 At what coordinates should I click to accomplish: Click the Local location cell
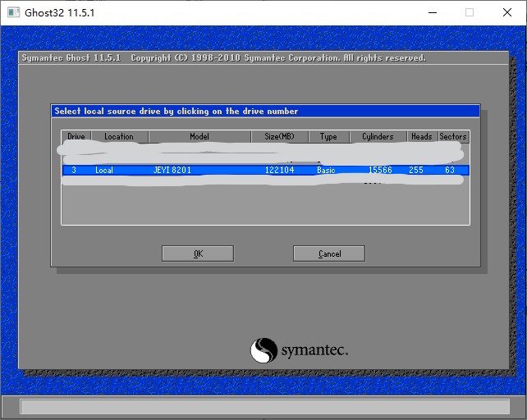click(x=104, y=170)
